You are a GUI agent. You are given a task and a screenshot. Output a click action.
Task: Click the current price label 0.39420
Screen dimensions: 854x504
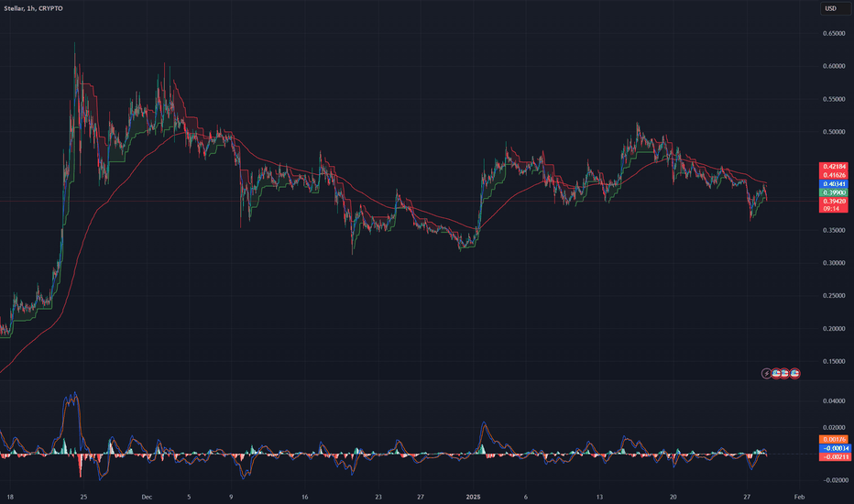834,201
